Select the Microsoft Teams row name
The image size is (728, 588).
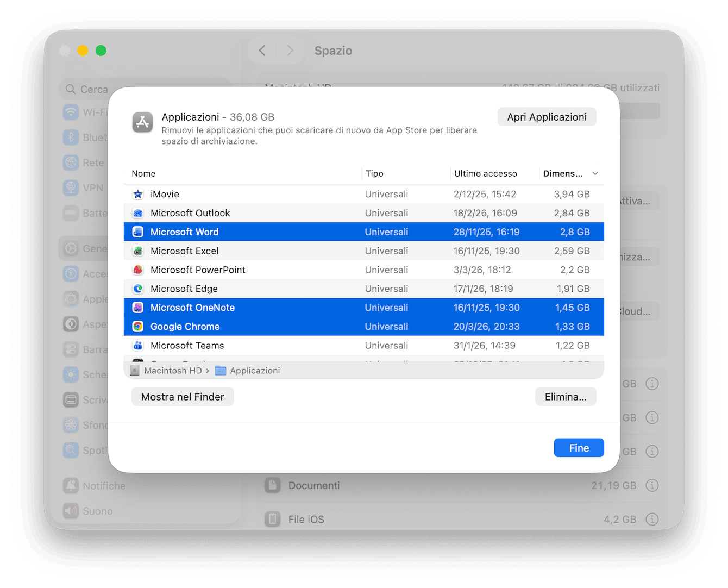[x=187, y=346]
